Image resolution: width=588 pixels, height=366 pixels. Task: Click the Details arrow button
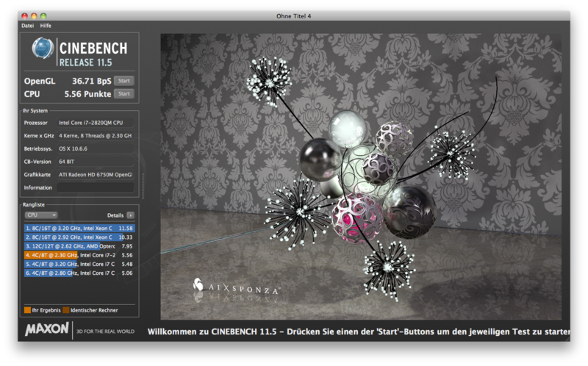click(131, 215)
